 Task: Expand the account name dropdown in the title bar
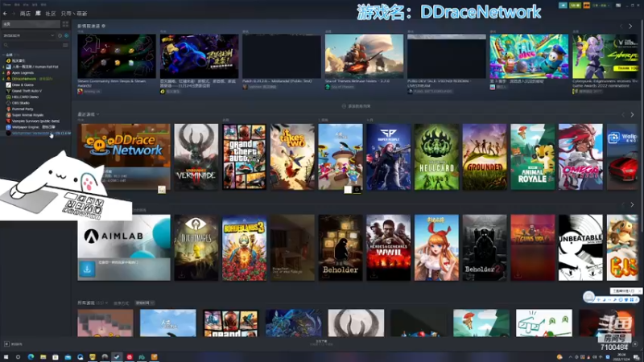coord(600,6)
